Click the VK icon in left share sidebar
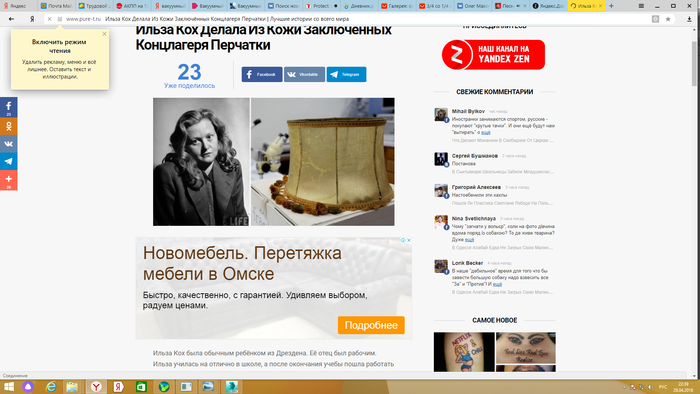 pos(8,144)
